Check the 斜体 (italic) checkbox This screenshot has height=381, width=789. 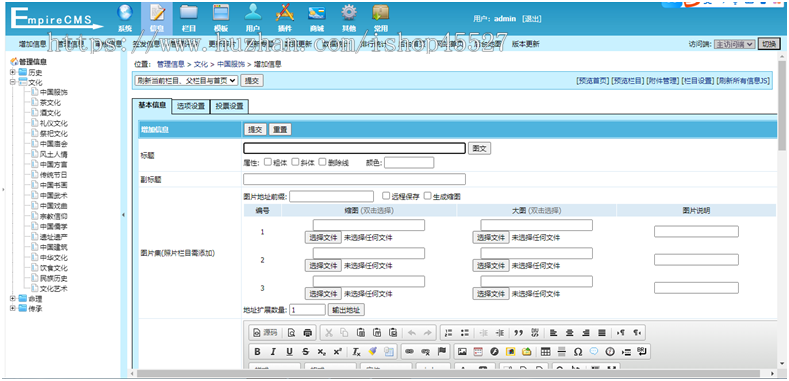(295, 162)
